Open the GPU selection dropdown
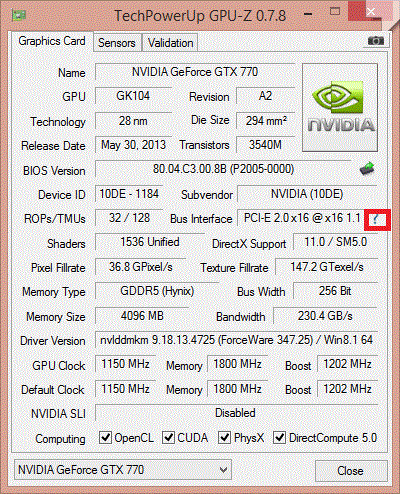The width and height of the screenshot is (400, 494). tap(123, 470)
